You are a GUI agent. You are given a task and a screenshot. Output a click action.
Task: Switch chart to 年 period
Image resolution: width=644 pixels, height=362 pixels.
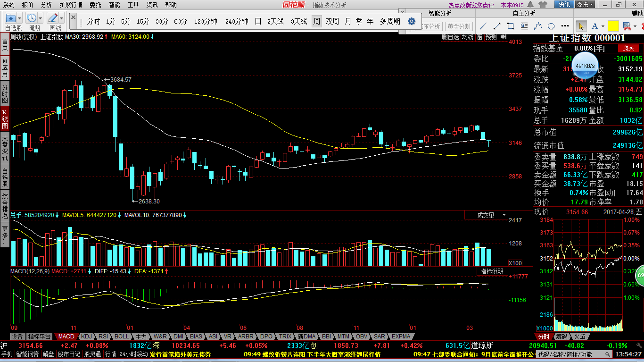(x=371, y=21)
